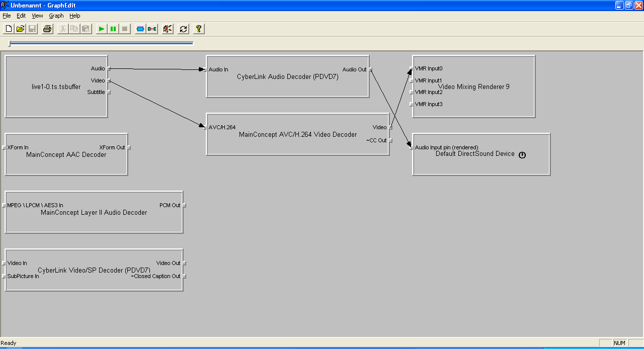
Task: Click the tsbuffer Audio output pin
Action: [108, 68]
